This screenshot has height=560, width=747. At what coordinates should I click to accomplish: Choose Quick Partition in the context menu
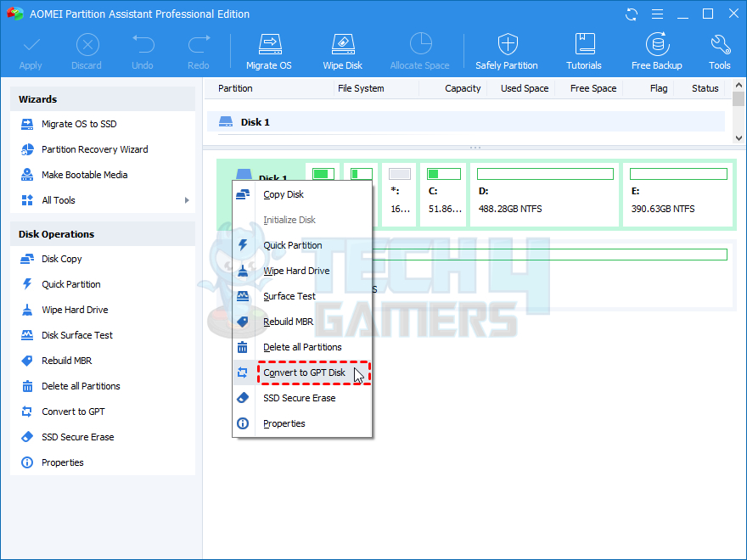tap(302, 245)
